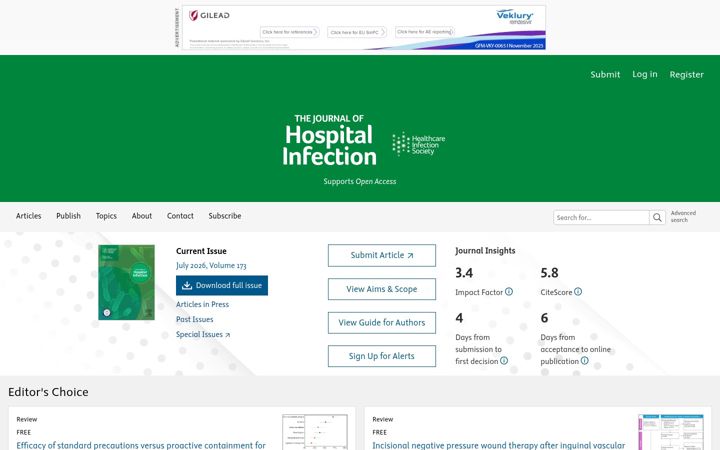Open the current issue cover thumbnail
Viewport: 720px width, 450px height.
[126, 282]
